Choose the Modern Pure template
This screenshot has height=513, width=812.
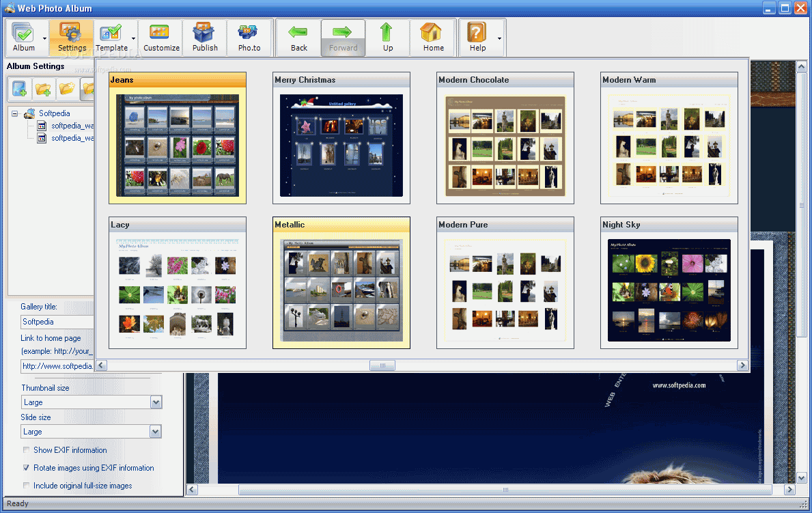pyautogui.click(x=505, y=283)
